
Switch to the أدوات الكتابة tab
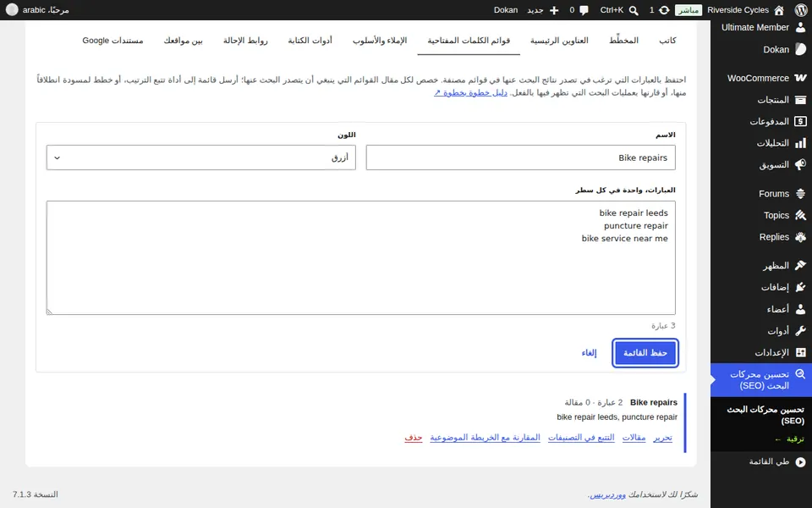[310, 41]
